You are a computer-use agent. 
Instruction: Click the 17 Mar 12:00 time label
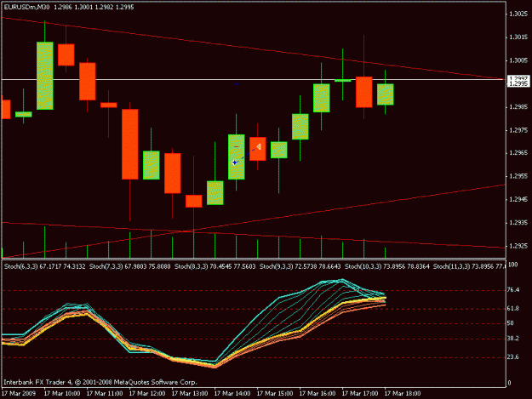pos(147,394)
